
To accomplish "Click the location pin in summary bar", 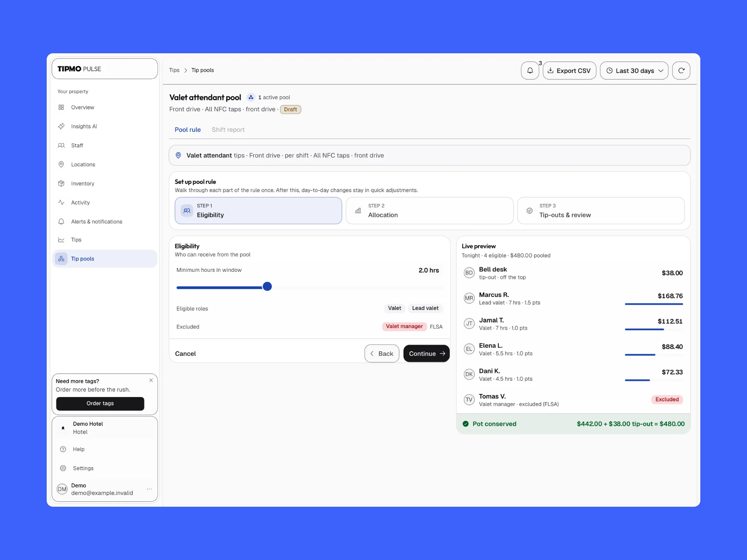I will 178,156.
